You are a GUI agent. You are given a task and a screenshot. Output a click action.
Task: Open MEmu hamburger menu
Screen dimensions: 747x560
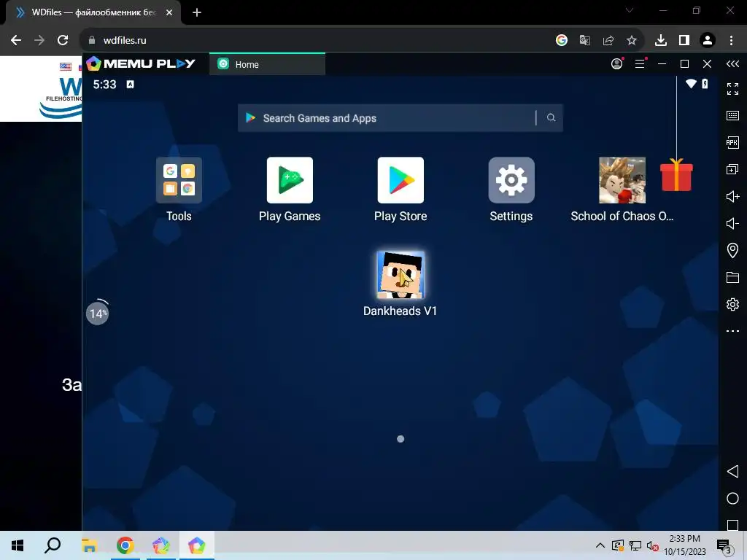pos(640,63)
